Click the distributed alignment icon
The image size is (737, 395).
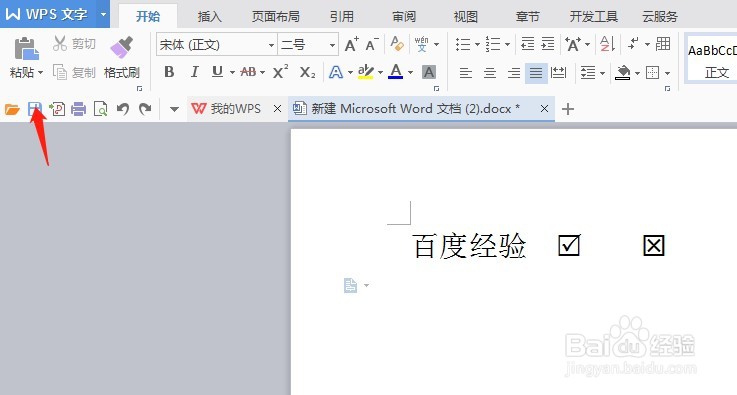[x=558, y=72]
